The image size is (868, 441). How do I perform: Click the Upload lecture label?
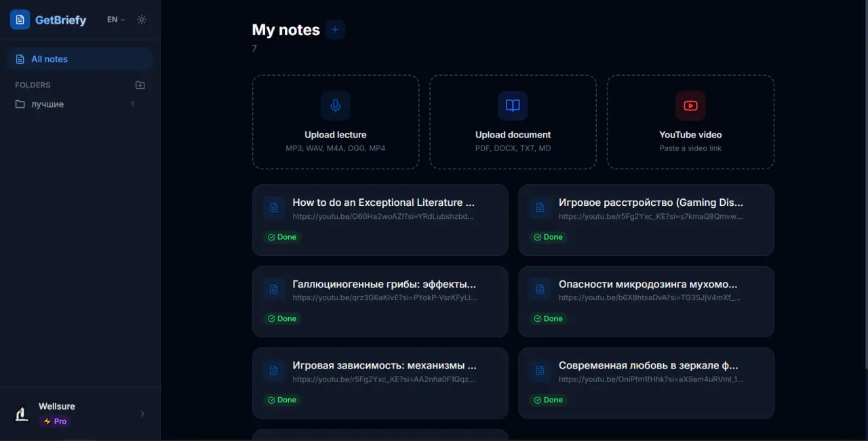(x=335, y=135)
